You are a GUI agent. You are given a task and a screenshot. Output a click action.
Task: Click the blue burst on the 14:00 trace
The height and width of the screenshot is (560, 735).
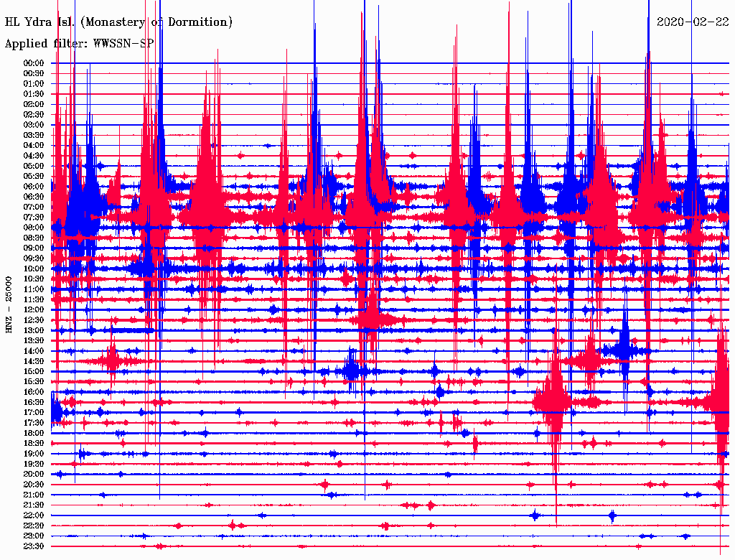623,350
